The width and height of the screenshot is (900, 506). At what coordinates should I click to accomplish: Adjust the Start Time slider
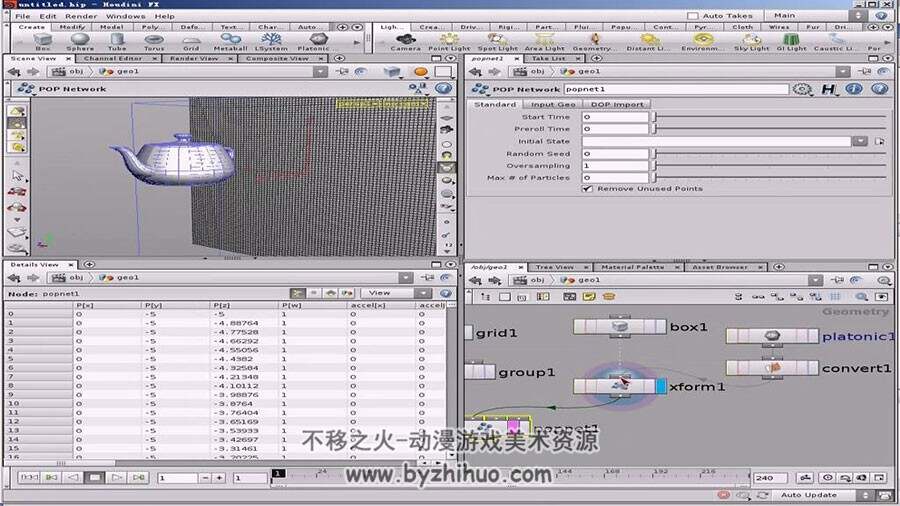pyautogui.click(x=770, y=116)
